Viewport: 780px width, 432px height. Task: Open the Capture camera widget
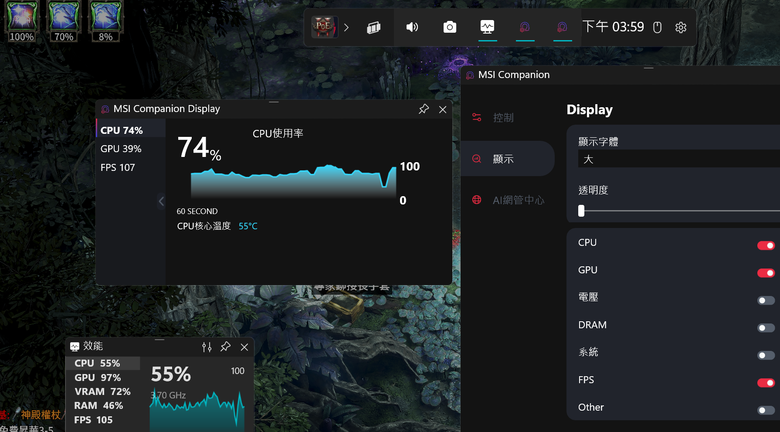[450, 27]
